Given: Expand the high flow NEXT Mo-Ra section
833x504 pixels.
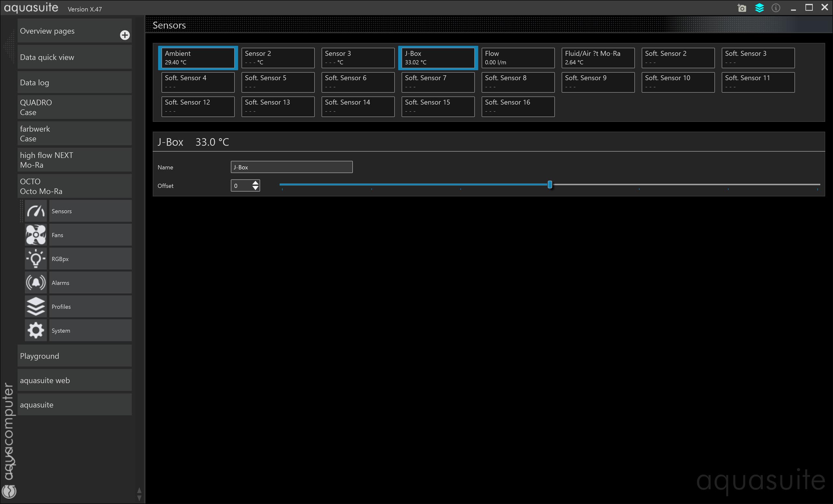Looking at the screenshot, I should point(74,160).
